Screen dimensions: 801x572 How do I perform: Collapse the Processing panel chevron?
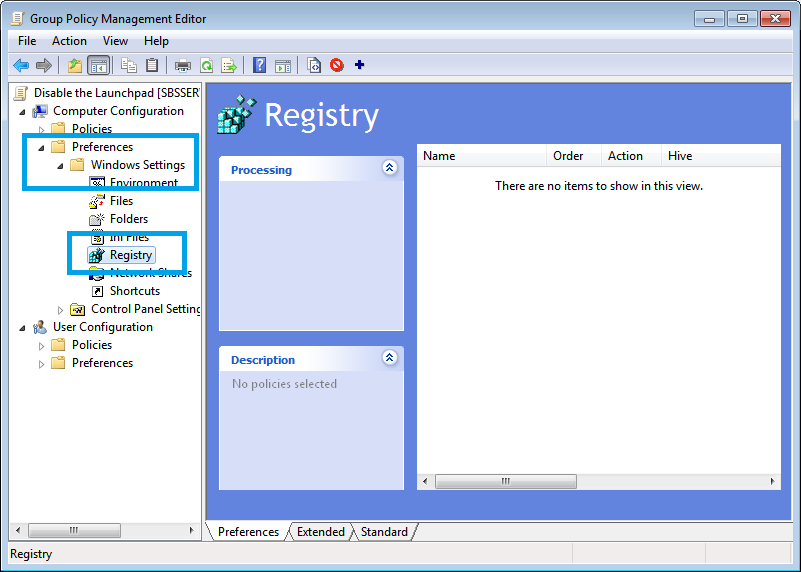pos(390,169)
